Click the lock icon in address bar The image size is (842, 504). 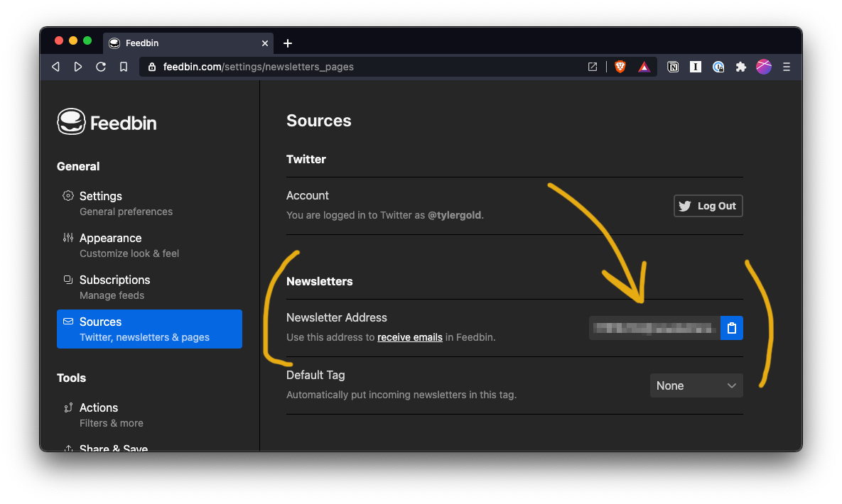[152, 67]
